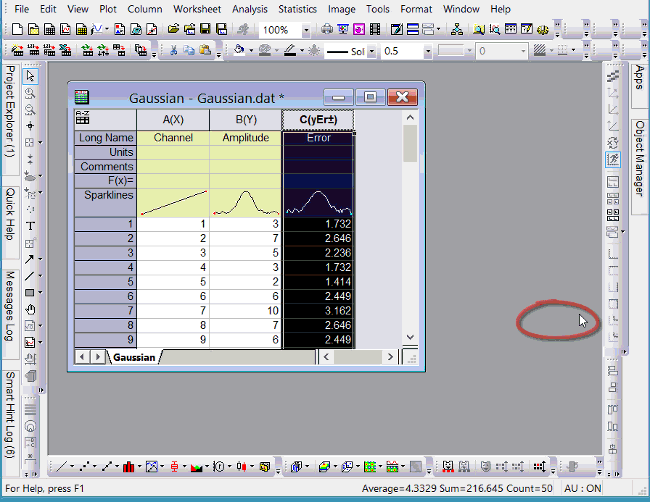The height and width of the screenshot is (502, 656).
Task: Expand the arrow tool options arrow
Action: coord(40,259)
